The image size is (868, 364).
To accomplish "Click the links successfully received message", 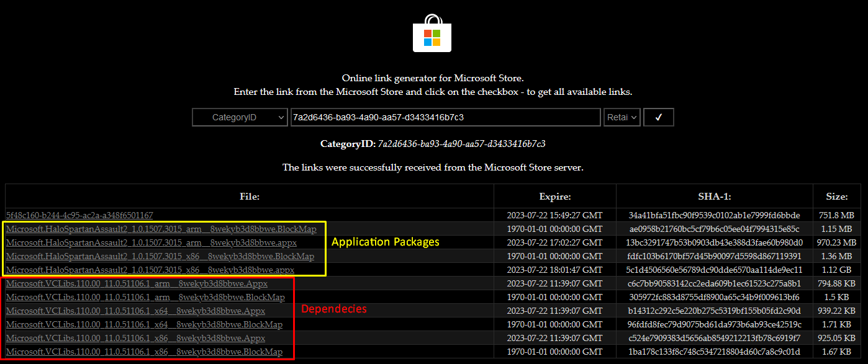I will tap(433, 167).
